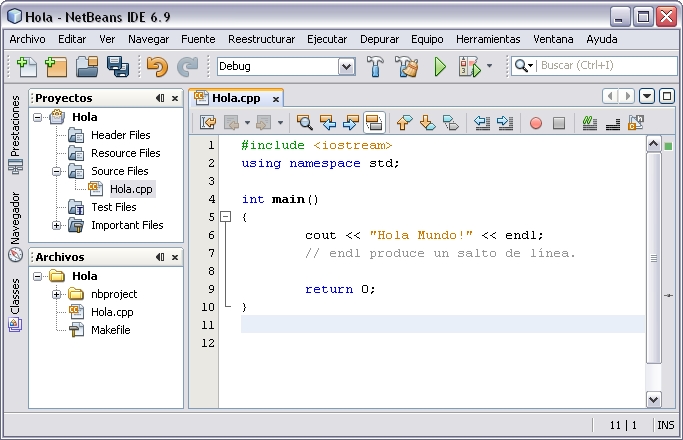Click the New Project icon
Screen dimensions: 683x440
click(56, 67)
